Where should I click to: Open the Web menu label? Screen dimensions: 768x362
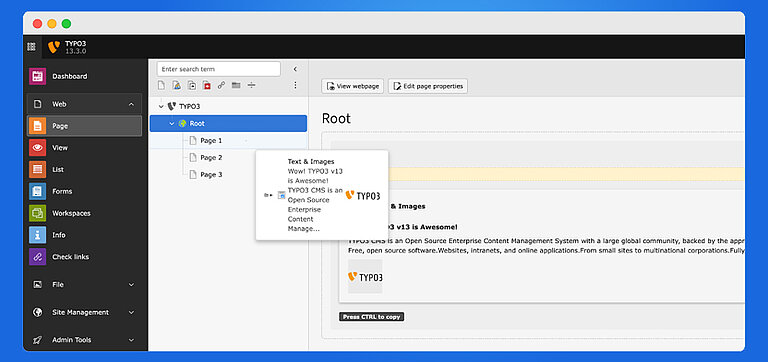59,104
